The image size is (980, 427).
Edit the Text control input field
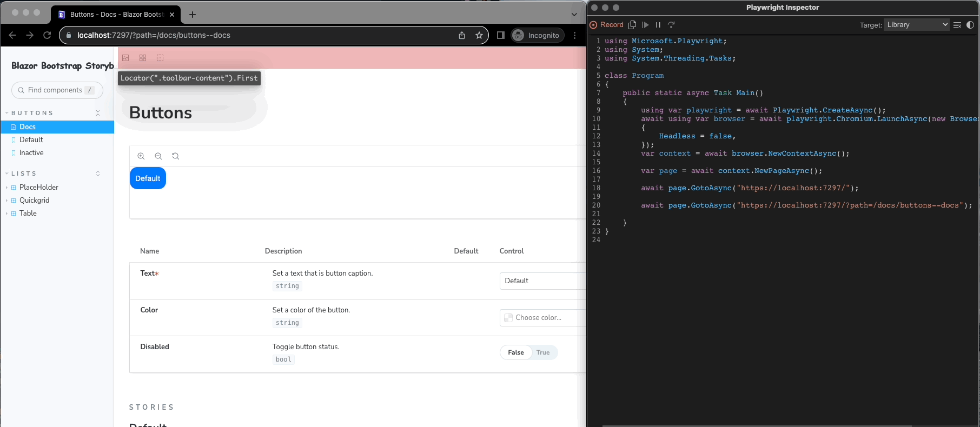(543, 281)
